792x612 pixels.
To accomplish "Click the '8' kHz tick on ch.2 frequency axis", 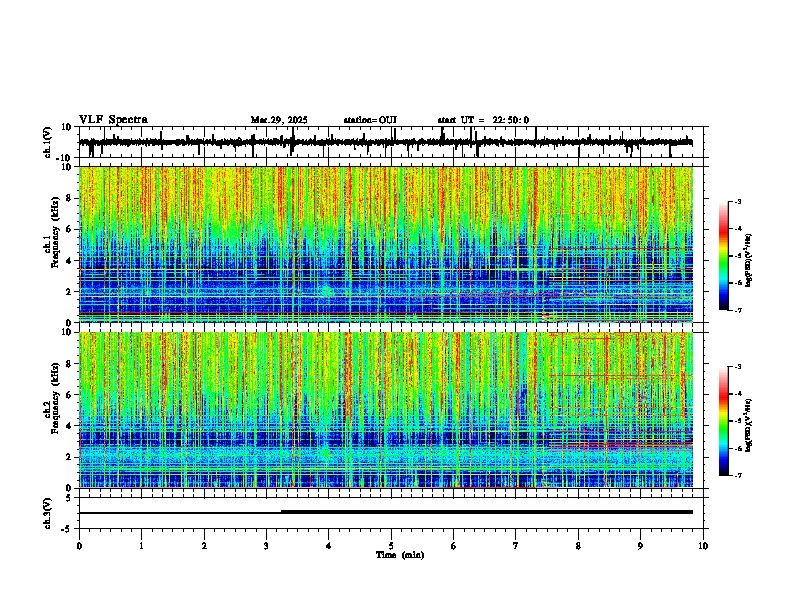I will [70, 364].
